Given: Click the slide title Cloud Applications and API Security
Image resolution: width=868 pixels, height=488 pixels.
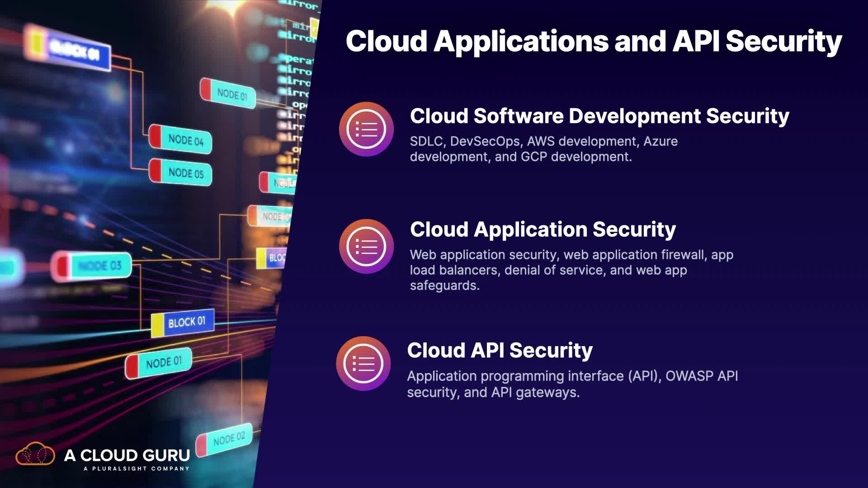Looking at the screenshot, I should pos(593,41).
